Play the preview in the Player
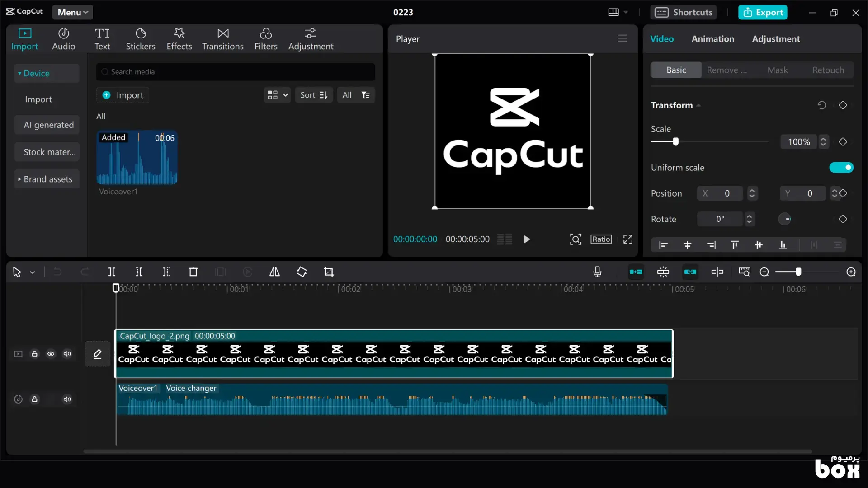The height and width of the screenshot is (488, 868). tap(527, 239)
